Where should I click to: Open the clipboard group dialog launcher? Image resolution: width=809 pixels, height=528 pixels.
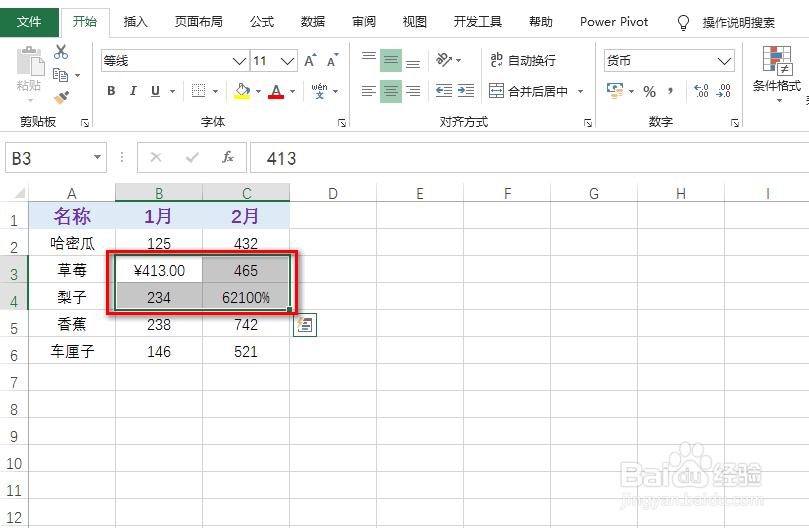pyautogui.click(x=85, y=123)
